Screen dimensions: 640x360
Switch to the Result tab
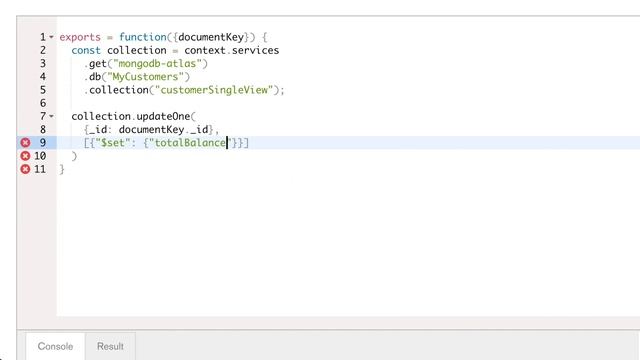pyautogui.click(x=110, y=346)
